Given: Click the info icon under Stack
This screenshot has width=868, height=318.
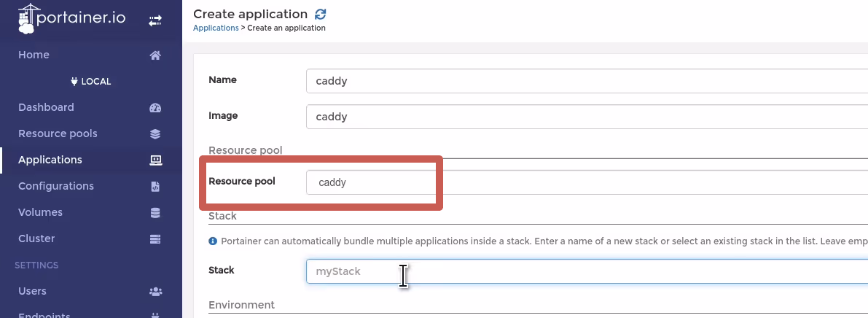Looking at the screenshot, I should 213,241.
